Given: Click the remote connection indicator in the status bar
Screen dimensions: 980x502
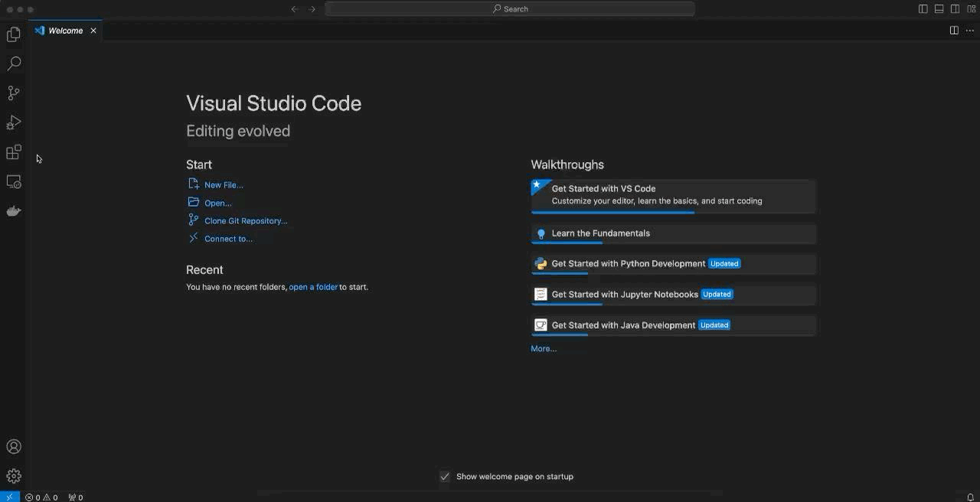Looking at the screenshot, I should (x=9, y=497).
